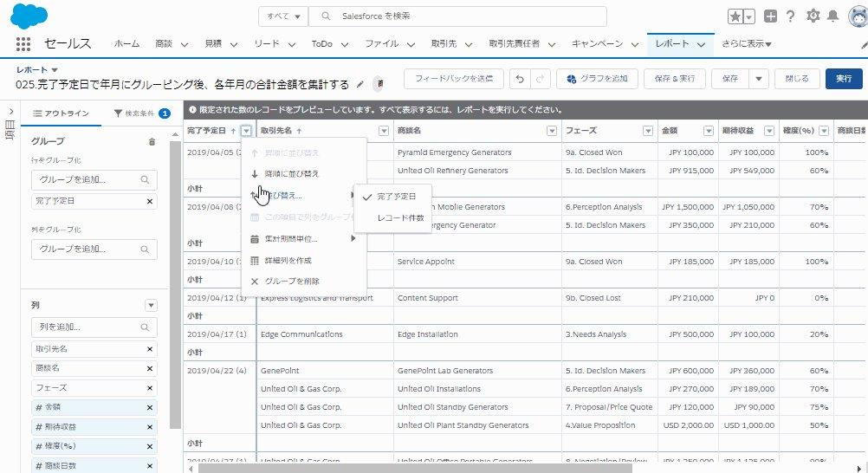Choose 降順に並び替え in the menu
The width and height of the screenshot is (868, 473).
(x=304, y=174)
